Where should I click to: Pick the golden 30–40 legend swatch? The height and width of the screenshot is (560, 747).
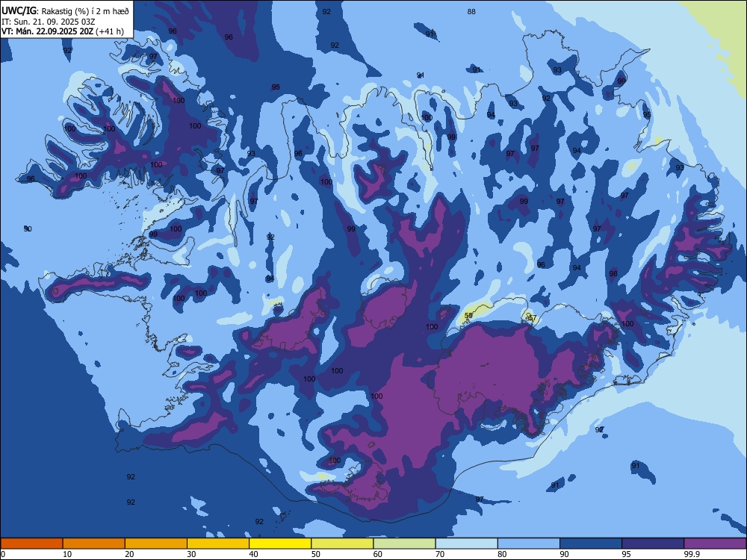point(218,544)
